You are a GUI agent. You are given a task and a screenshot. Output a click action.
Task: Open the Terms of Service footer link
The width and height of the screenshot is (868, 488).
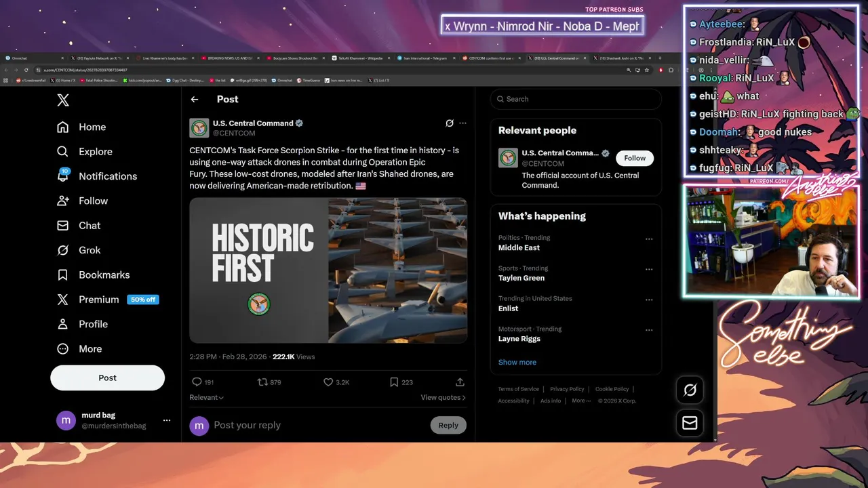pyautogui.click(x=519, y=389)
